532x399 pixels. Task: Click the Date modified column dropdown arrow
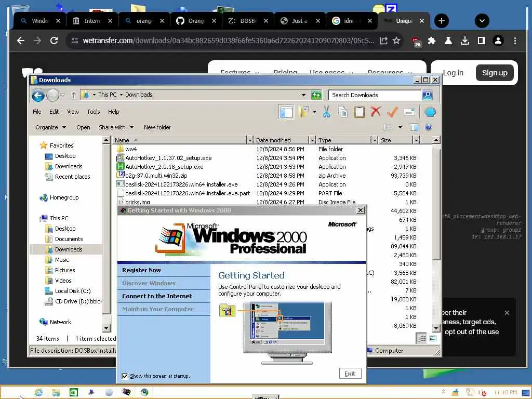312,140
